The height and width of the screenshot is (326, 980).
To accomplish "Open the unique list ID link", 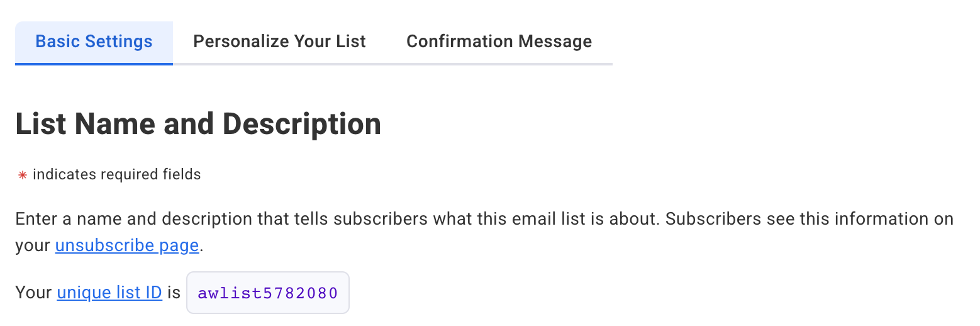I will 109,293.
